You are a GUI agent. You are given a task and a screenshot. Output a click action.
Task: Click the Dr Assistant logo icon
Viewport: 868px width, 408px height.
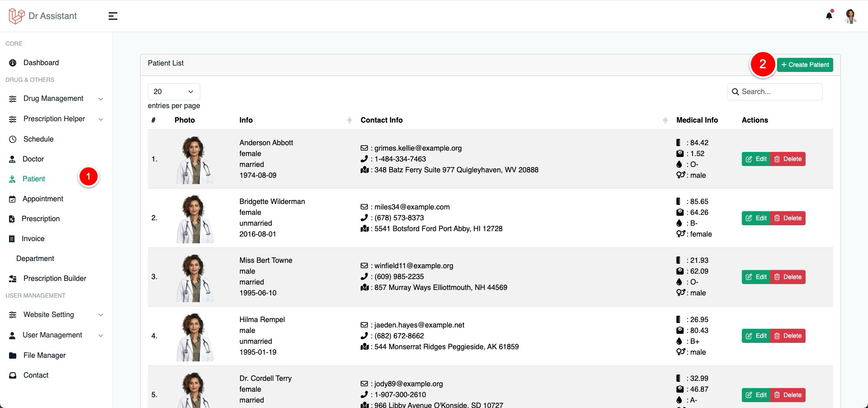16,16
